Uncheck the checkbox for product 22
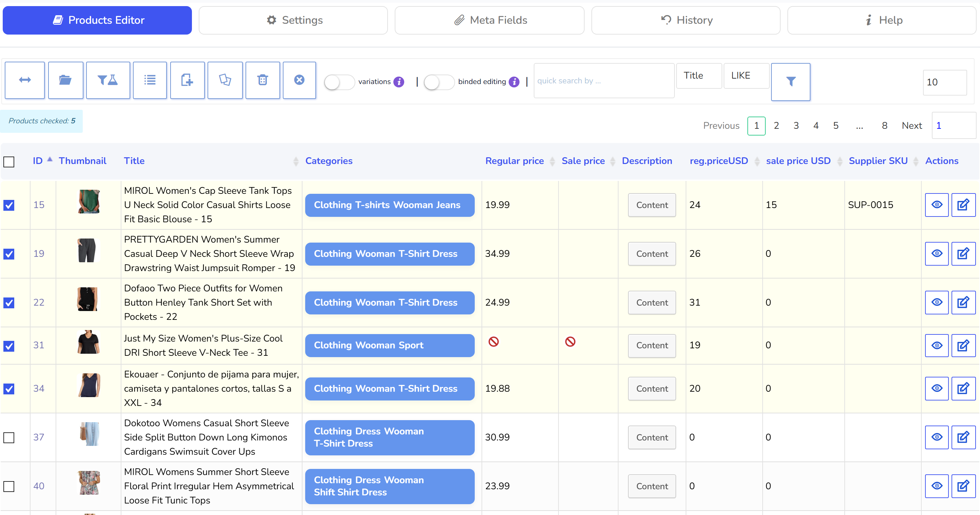The width and height of the screenshot is (980, 515). [9, 303]
